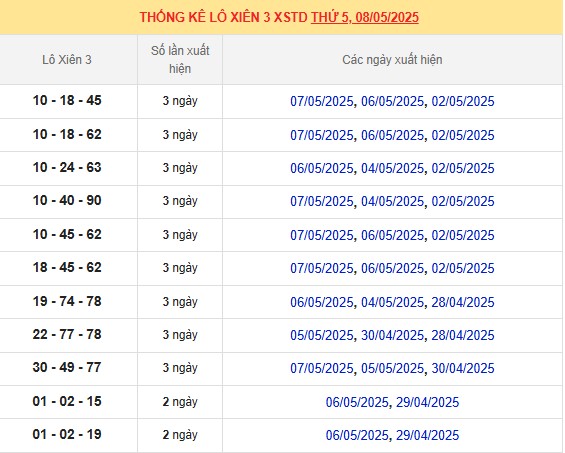Open 02/05/2025 in the 10 - 24 - 63 row

[463, 168]
